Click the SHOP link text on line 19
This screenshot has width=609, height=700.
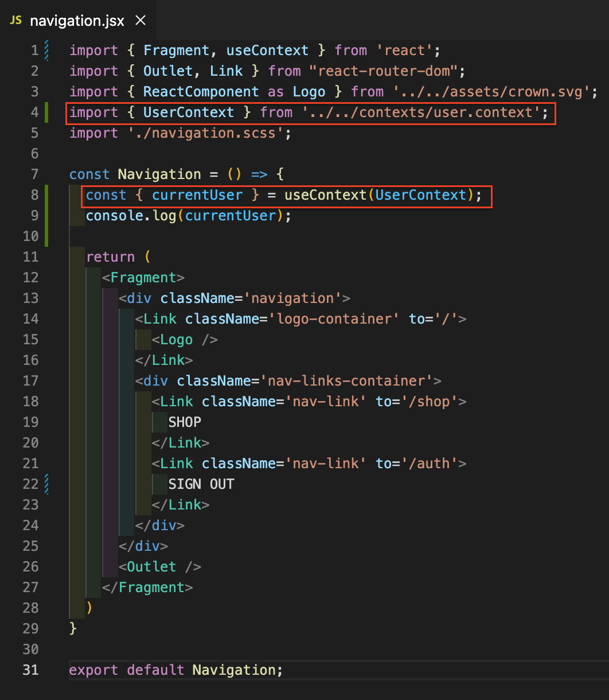185,422
